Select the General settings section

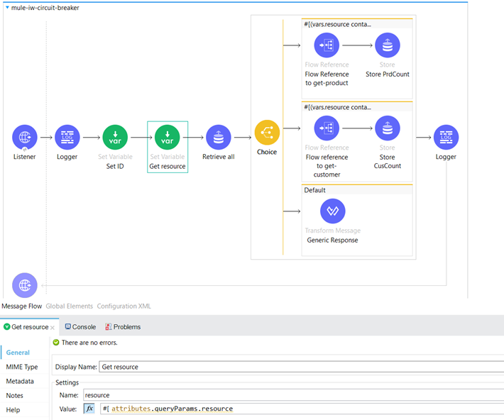(x=18, y=353)
